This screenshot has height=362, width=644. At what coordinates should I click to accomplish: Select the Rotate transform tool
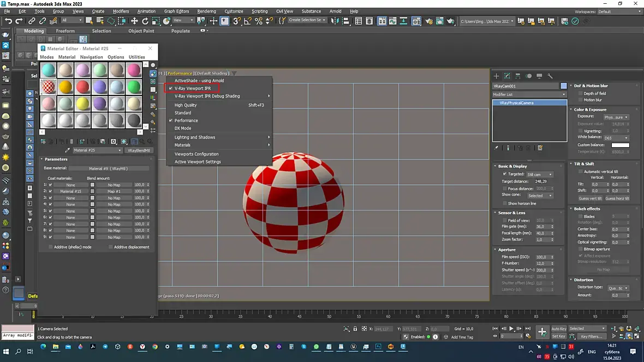[145, 21]
